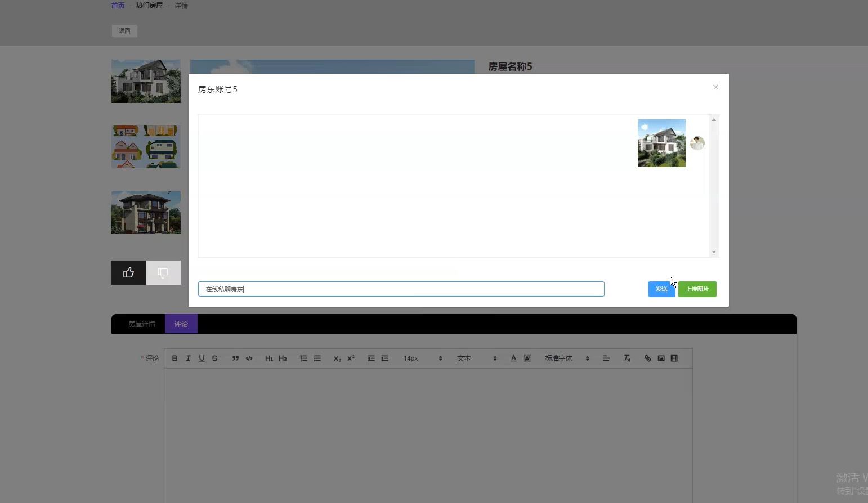The image size is (868, 503).
Task: Close the 房东账号5 chat dialog
Action: [x=715, y=87]
